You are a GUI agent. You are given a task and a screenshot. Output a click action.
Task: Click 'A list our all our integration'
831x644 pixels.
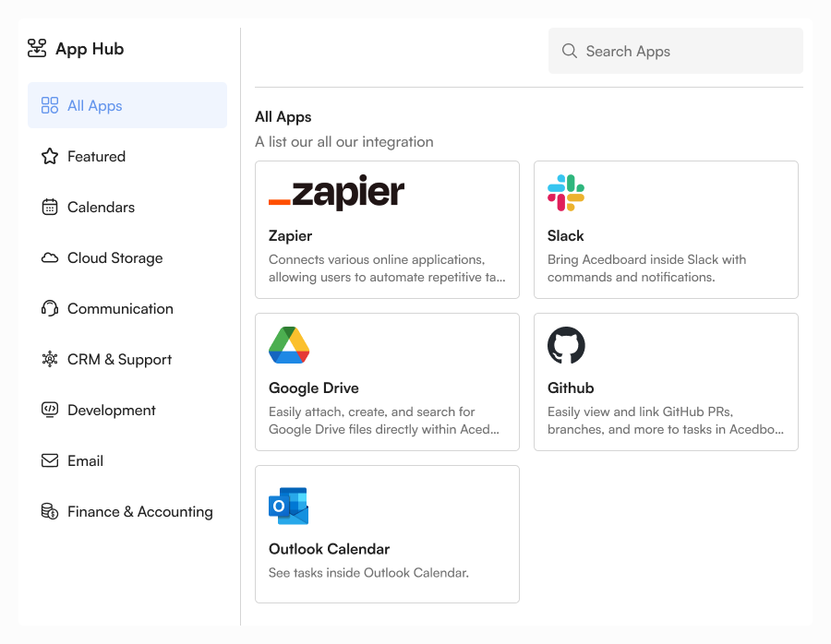344,142
